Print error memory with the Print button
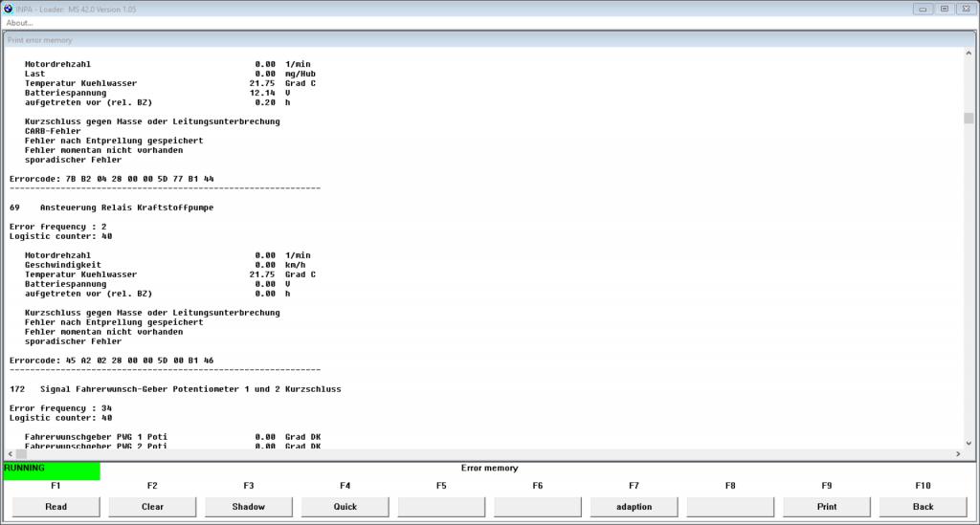Screen dimensions: 980x525 [x=826, y=507]
